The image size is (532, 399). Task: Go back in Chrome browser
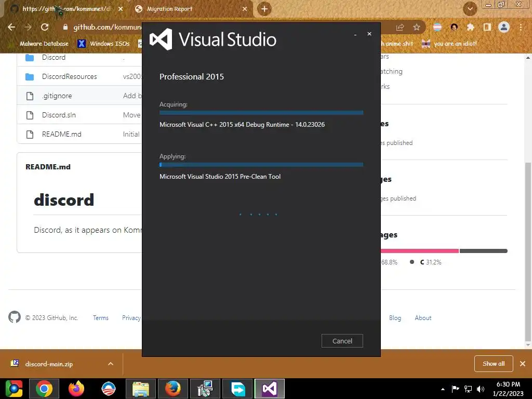(x=11, y=27)
